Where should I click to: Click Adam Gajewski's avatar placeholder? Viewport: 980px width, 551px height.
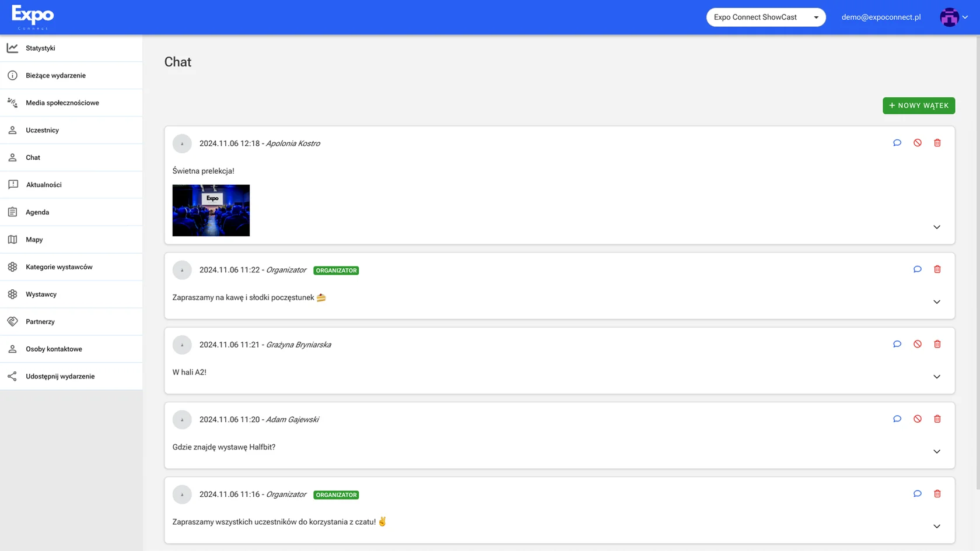182,419
